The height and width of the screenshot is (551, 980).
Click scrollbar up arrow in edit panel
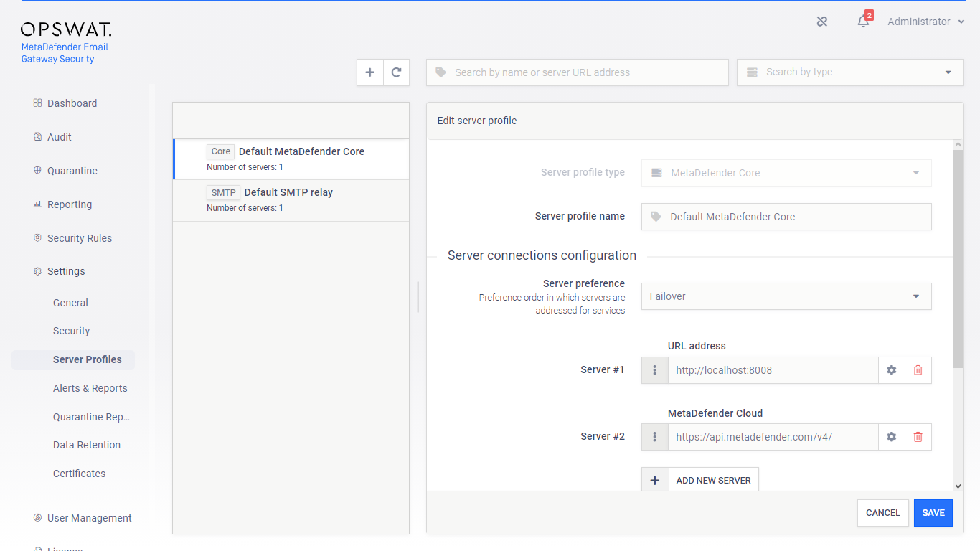coord(958,145)
